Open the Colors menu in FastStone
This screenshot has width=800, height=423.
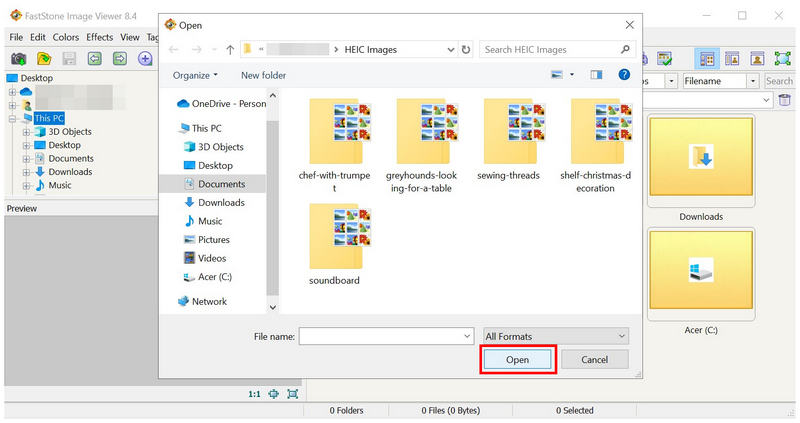(x=66, y=37)
